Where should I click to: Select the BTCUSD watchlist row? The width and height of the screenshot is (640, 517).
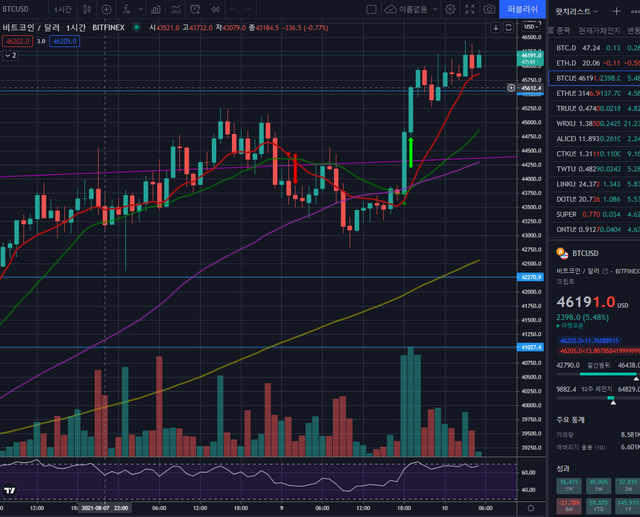point(594,78)
